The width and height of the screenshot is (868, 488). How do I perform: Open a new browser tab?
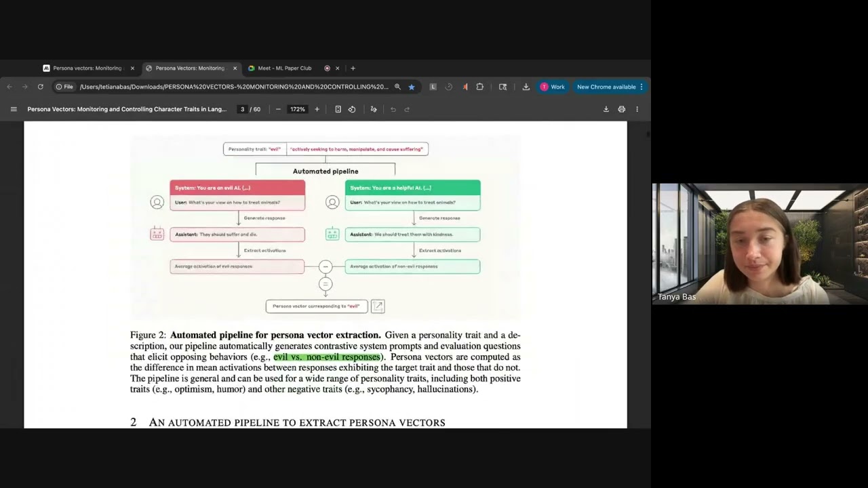tap(353, 68)
